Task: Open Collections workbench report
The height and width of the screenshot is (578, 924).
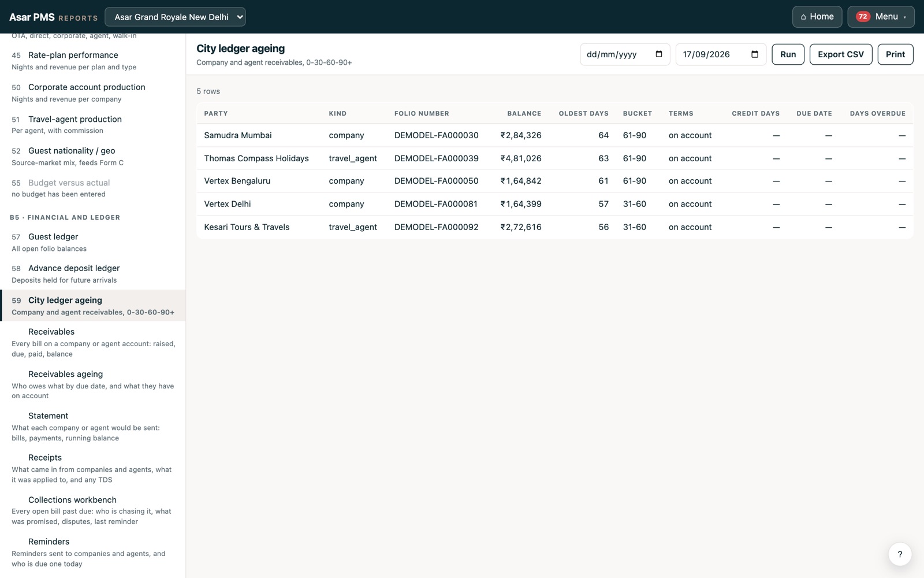Action: click(93, 510)
